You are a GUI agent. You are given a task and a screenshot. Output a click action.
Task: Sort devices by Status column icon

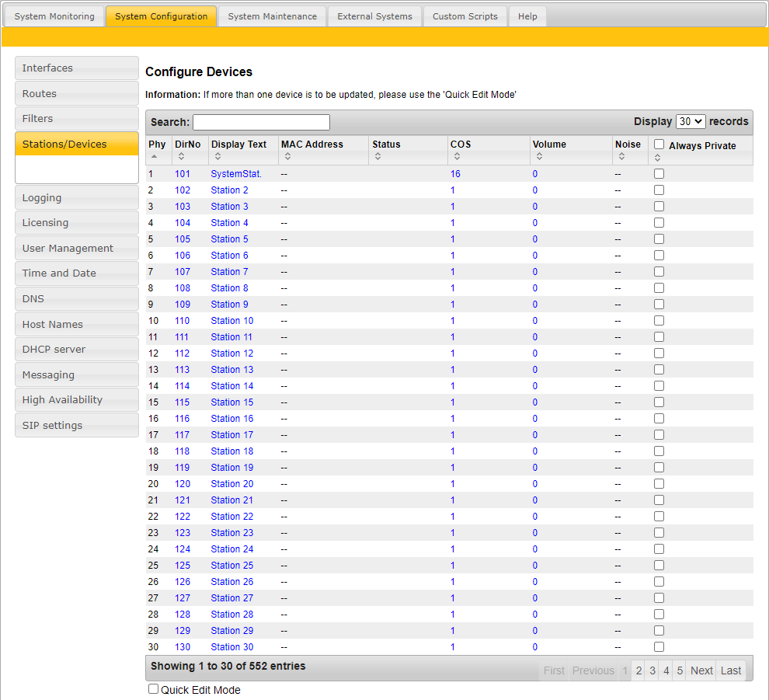tap(378, 156)
